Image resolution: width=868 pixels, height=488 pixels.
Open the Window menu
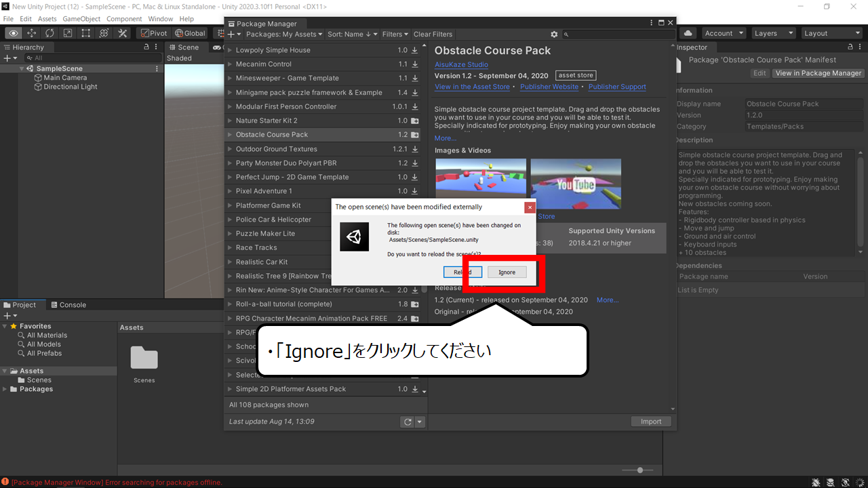161,19
